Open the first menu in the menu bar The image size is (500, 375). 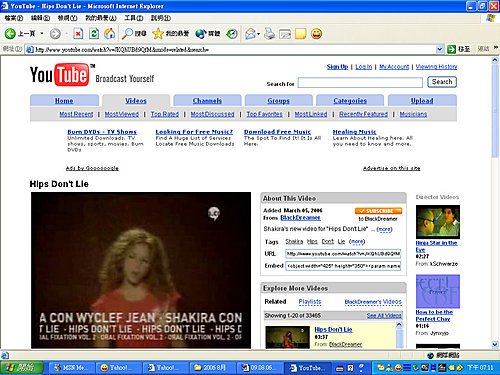[x=14, y=18]
